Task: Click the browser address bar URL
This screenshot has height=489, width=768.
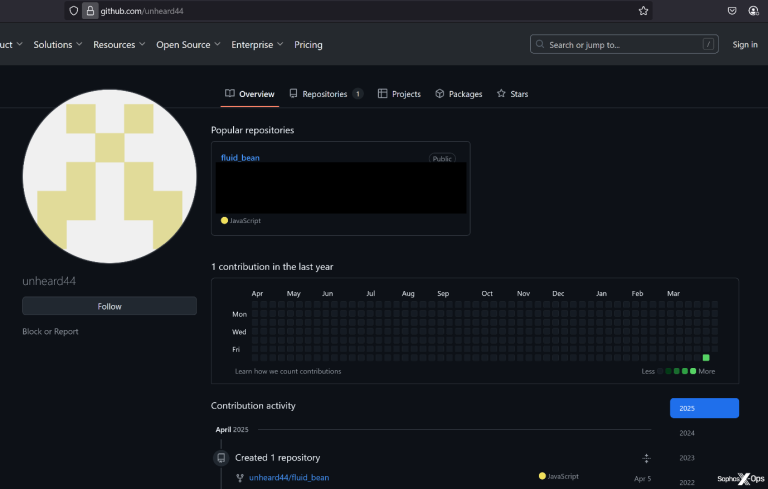Action: tap(142, 11)
